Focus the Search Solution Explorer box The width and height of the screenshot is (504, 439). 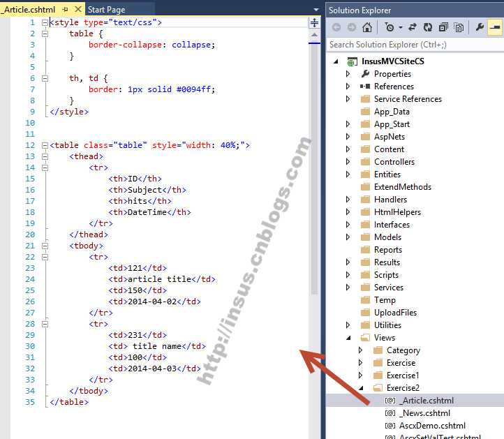[x=415, y=45]
